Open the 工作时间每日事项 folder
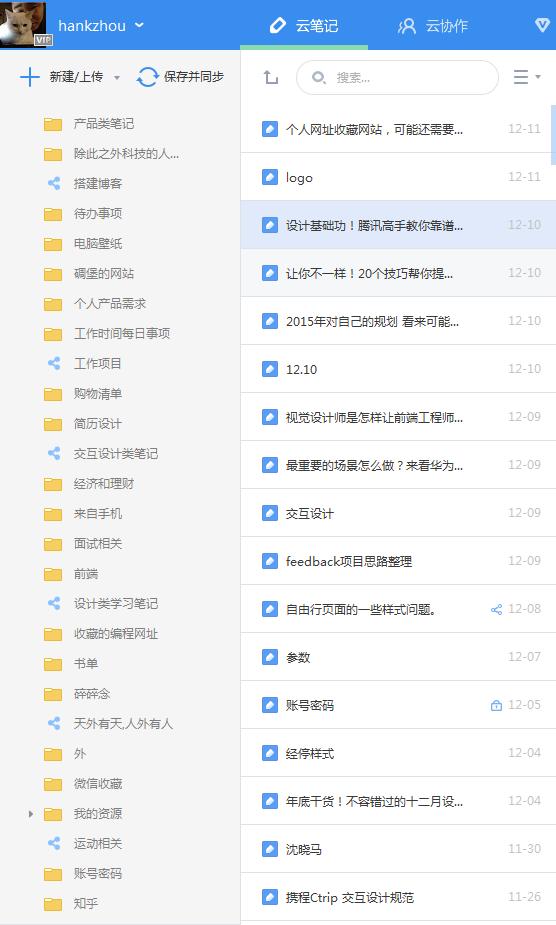556x925 pixels. point(122,334)
